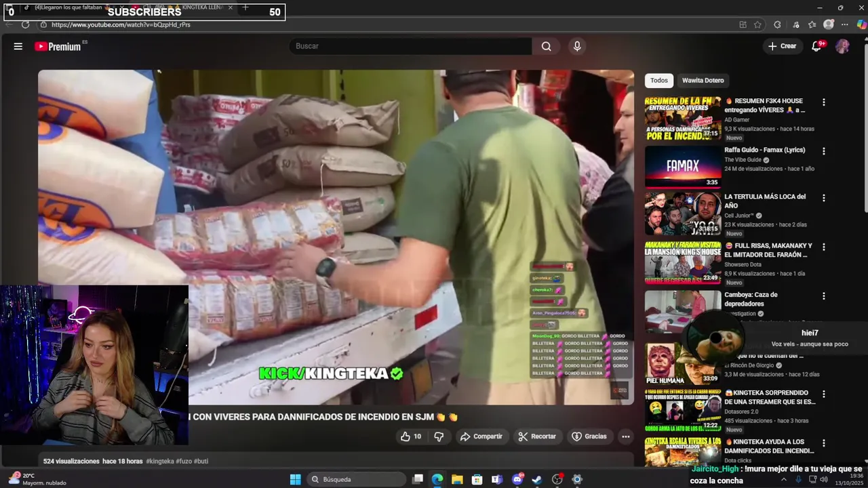Viewport: 868px width, 488px height.
Task: Create a clip with Recortar
Action: pyautogui.click(x=536, y=436)
